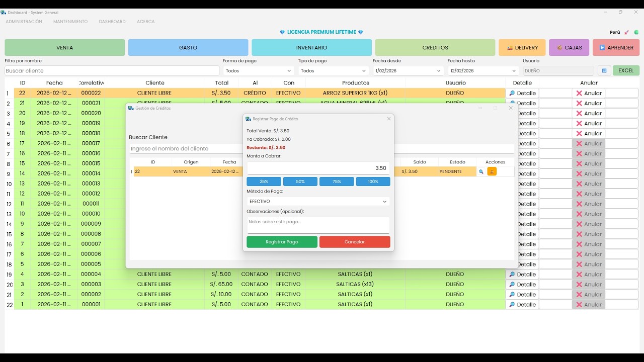Click the rocket icon next to Perú
This screenshot has height=362, width=644.
pos(626,32)
